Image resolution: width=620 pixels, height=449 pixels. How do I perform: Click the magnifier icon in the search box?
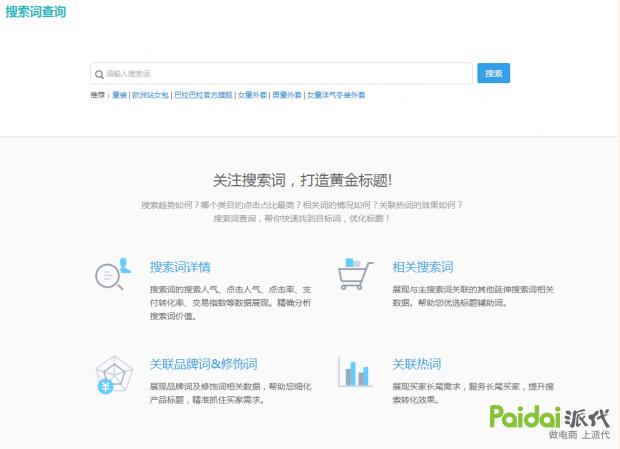pos(99,74)
